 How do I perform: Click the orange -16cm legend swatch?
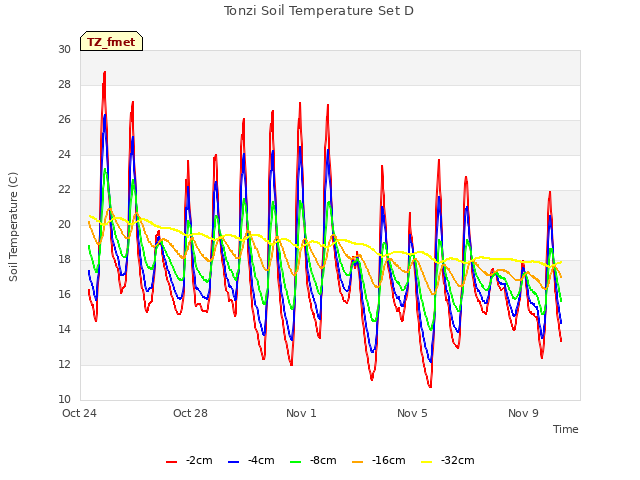coord(358,462)
